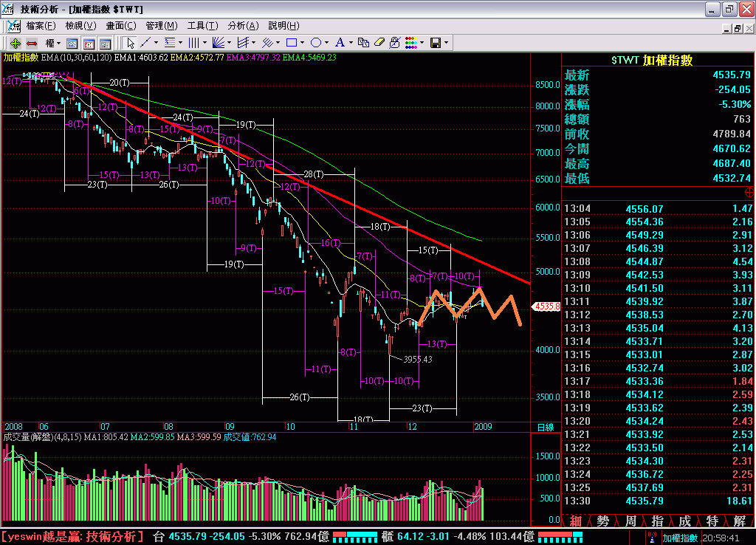Select the trend line drawing tool

145,43
